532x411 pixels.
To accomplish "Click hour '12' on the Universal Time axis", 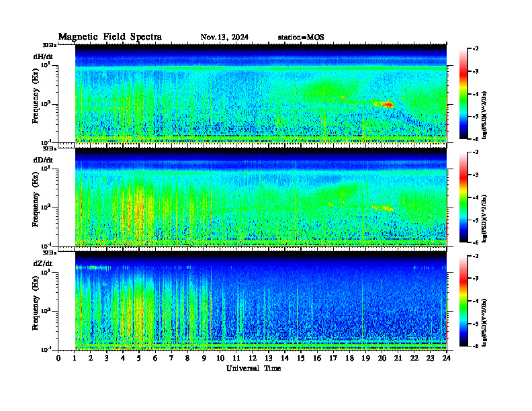I will pyautogui.click(x=253, y=359).
